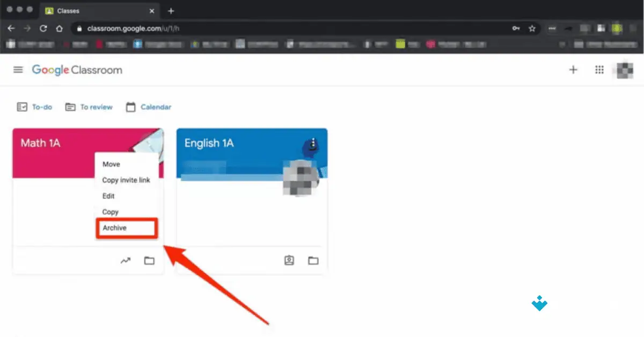Open the Calendar link
The width and height of the screenshot is (644, 337).
pyautogui.click(x=148, y=107)
